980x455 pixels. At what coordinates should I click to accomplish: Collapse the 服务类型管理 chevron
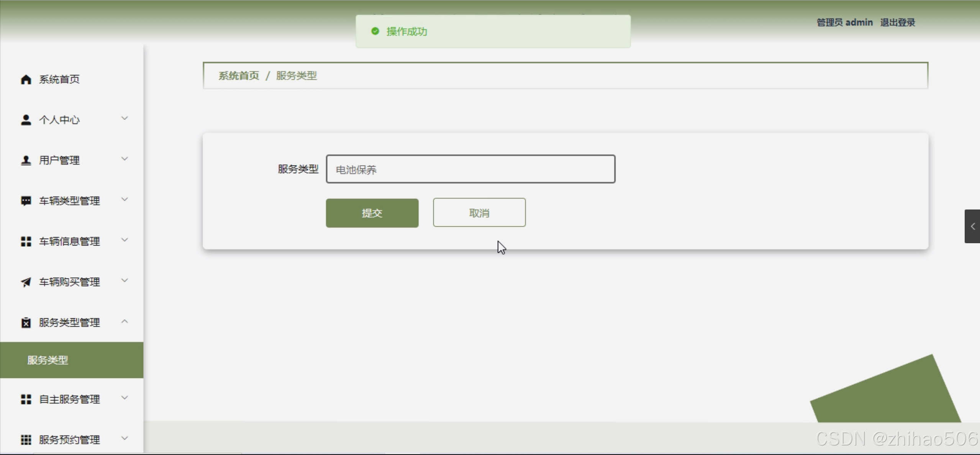click(x=125, y=321)
